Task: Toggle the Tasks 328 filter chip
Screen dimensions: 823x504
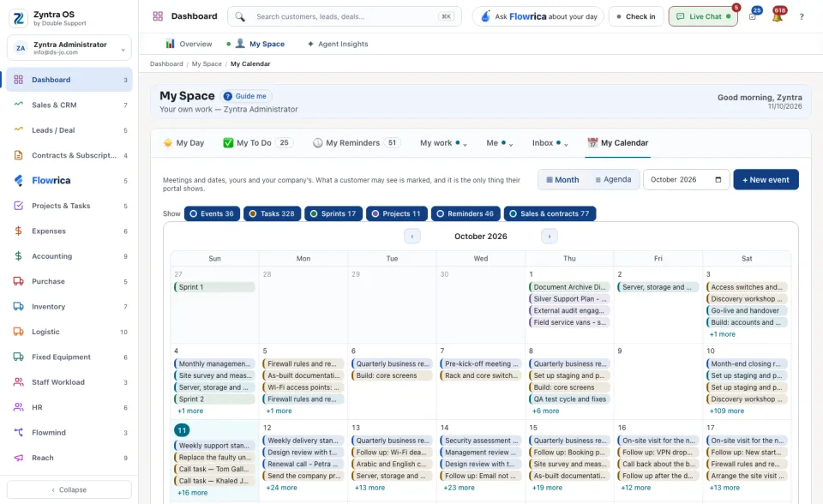Action: click(x=272, y=213)
